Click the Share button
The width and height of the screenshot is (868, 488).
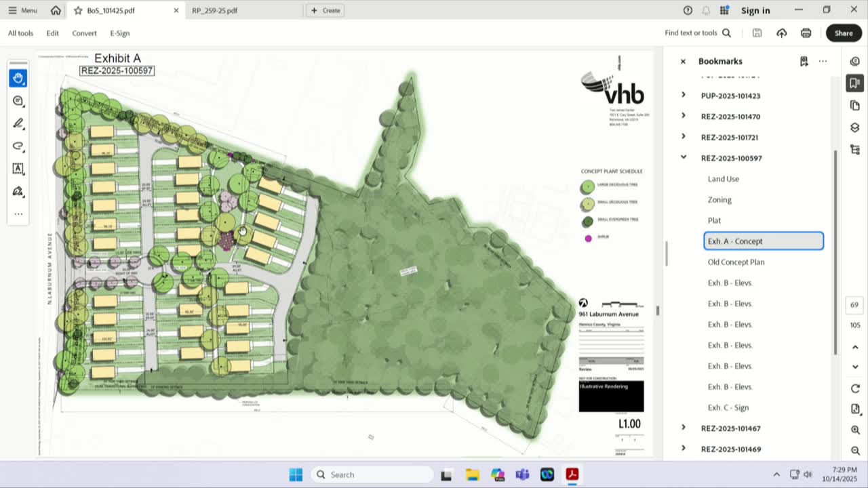[844, 33]
